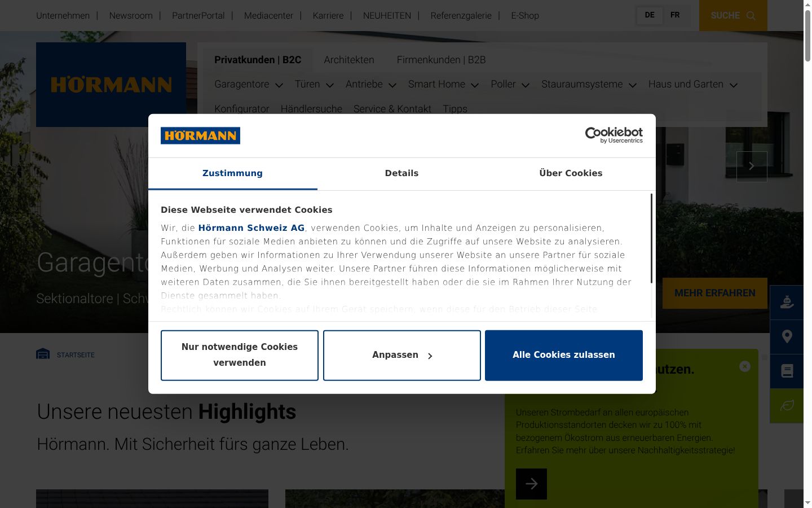This screenshot has width=812, height=508.
Task: Click the SUCHE search button
Action: (x=733, y=16)
